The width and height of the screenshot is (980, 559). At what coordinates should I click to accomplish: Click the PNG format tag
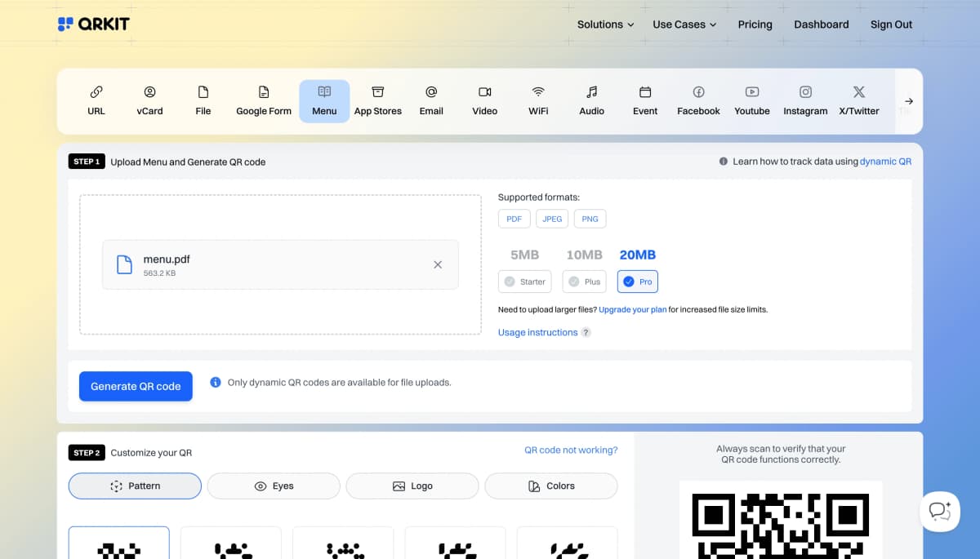(x=590, y=219)
